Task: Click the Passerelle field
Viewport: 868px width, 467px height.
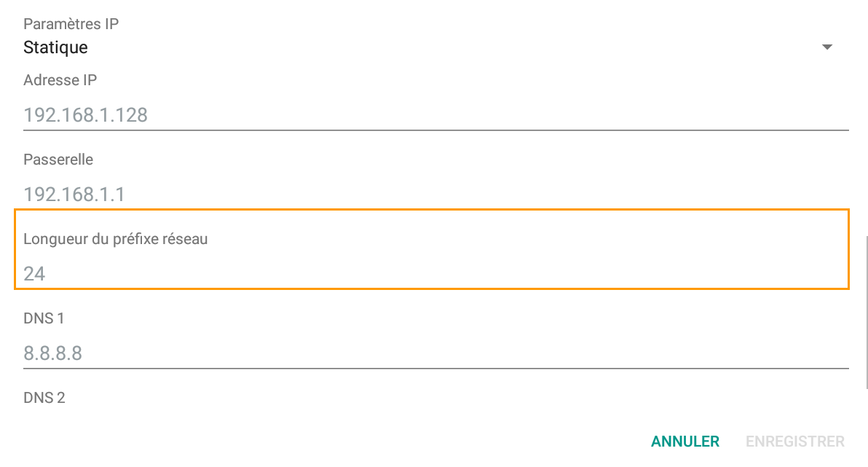Action: tap(291, 194)
